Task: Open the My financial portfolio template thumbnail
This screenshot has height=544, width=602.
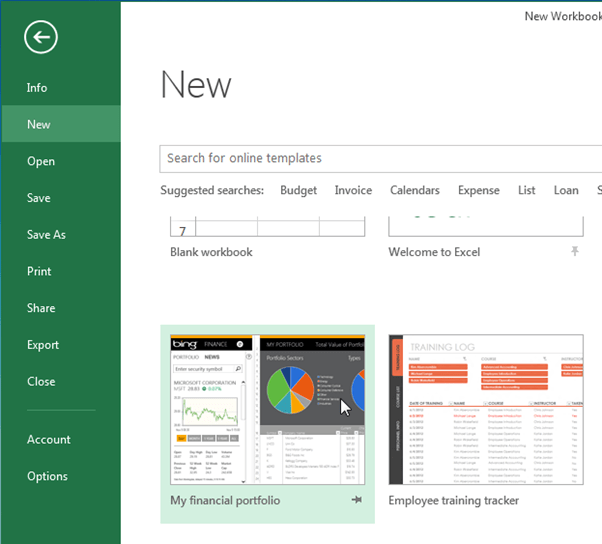Action: click(267, 410)
